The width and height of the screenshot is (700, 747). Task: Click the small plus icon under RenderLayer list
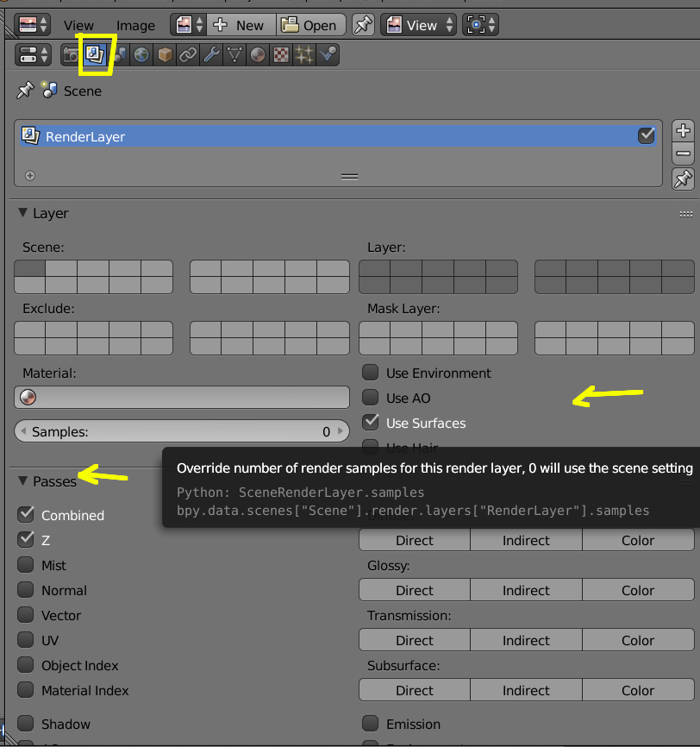tap(30, 176)
